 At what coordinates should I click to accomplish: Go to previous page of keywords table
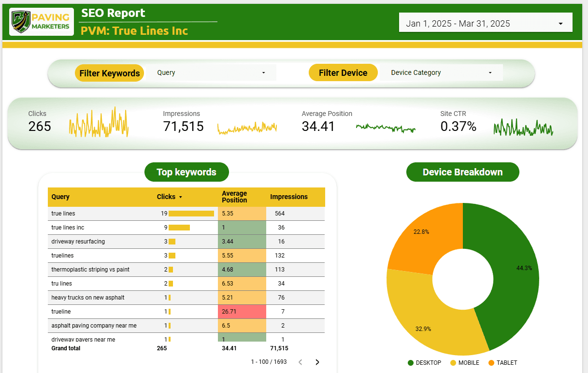(300, 362)
